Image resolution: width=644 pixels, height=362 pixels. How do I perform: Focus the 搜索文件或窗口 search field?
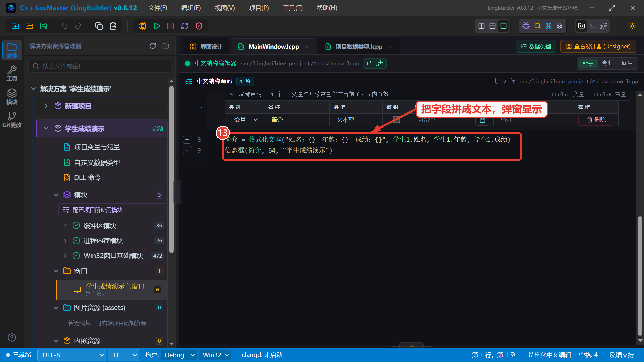pos(100,66)
